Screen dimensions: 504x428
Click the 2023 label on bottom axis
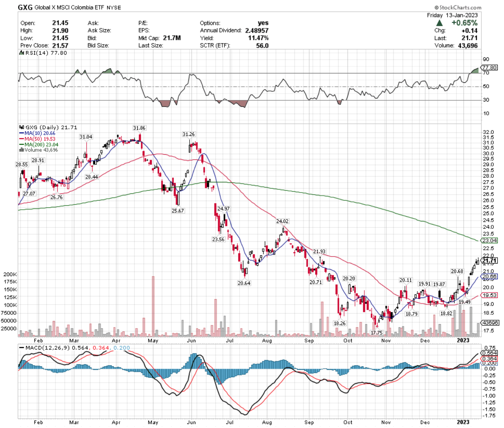463,422
